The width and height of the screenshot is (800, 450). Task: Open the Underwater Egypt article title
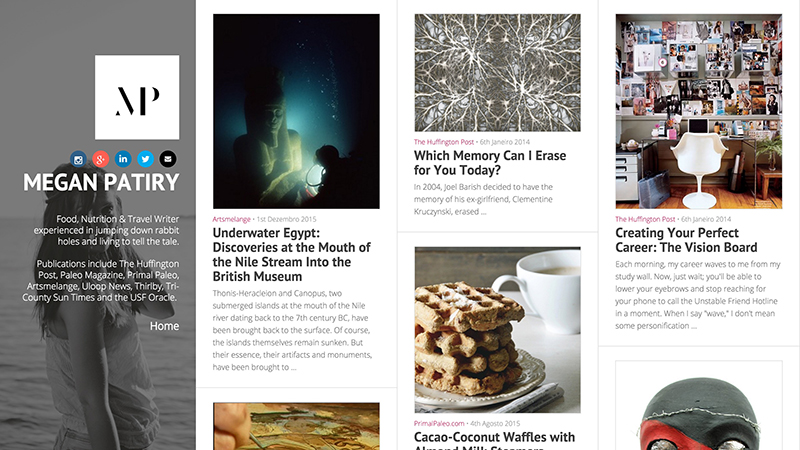point(291,255)
